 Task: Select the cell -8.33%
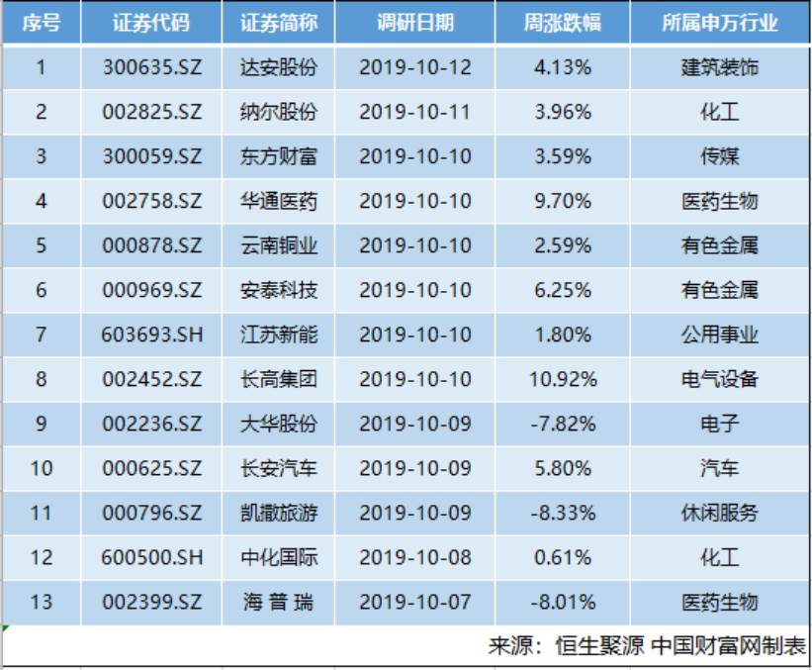563,513
